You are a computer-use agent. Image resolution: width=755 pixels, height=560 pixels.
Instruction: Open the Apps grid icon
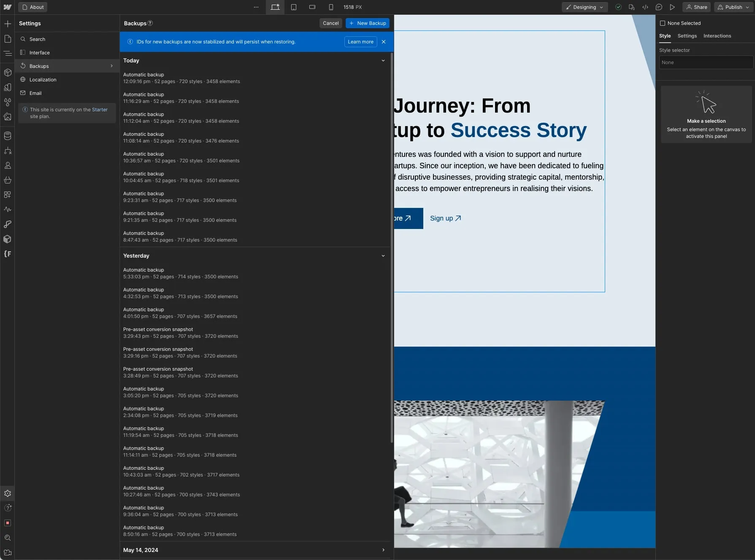point(8,195)
